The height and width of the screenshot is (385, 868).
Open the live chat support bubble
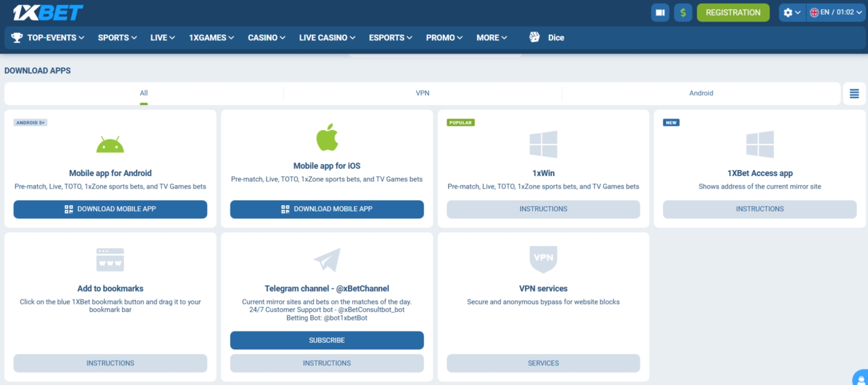tap(861, 379)
